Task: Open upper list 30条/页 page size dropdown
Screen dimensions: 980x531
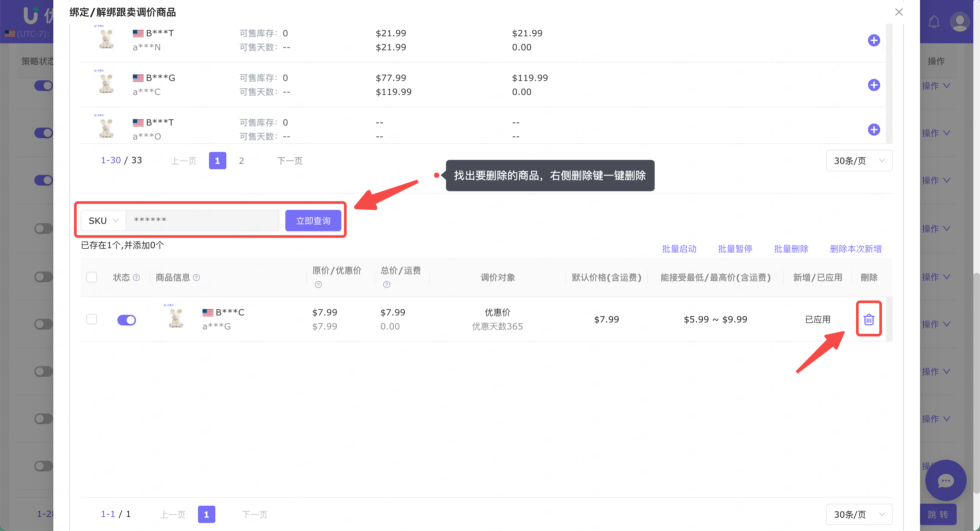Action: tap(859, 161)
